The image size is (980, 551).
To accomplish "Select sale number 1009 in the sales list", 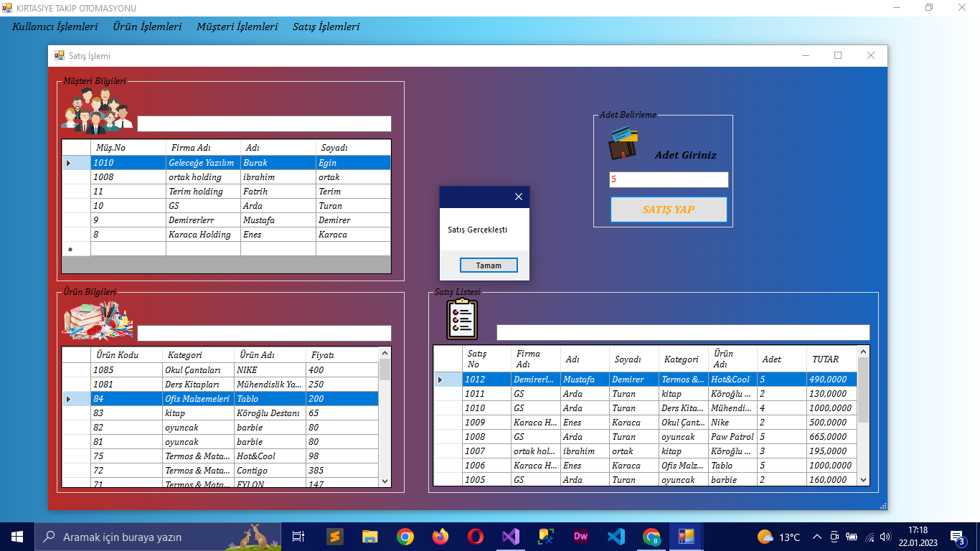I will tap(486, 423).
